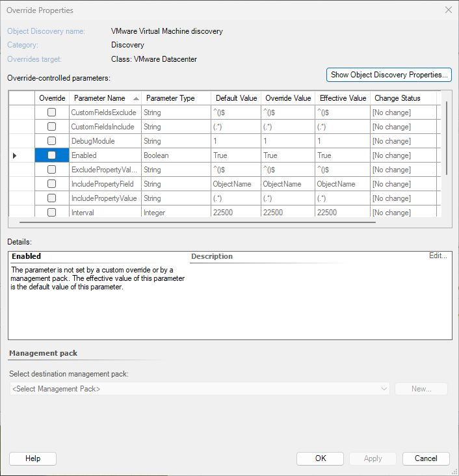Click the IncludePropertyField name cell
The image size is (459, 476).
(x=105, y=183)
